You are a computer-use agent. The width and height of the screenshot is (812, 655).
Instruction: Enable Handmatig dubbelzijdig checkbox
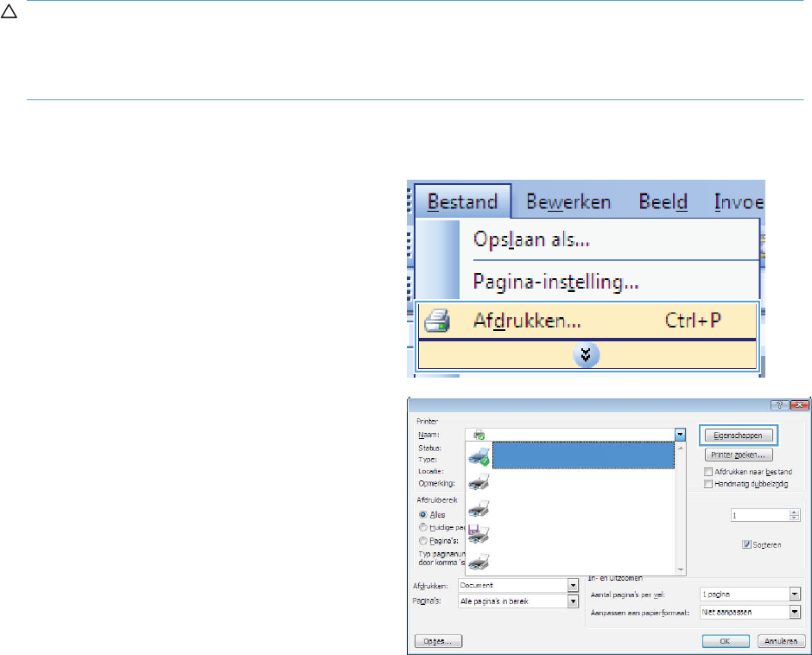click(x=708, y=484)
